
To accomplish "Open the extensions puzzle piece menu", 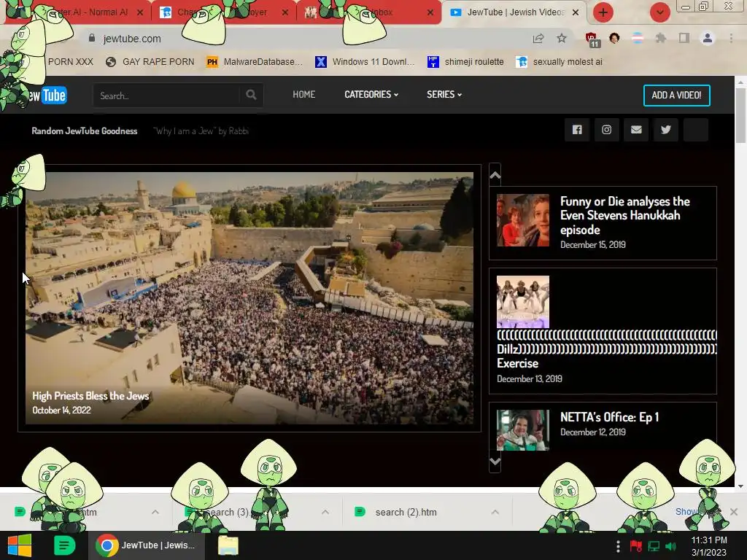I will pyautogui.click(x=660, y=38).
